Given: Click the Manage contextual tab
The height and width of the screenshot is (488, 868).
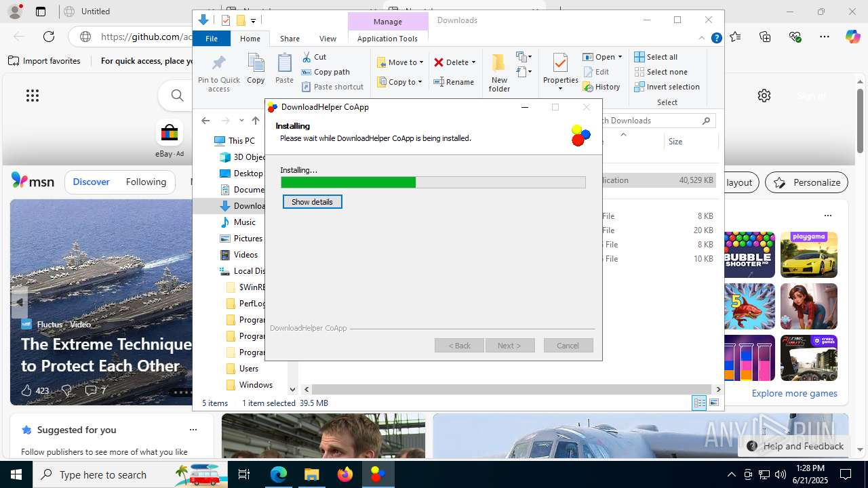Looking at the screenshot, I should coord(388,22).
